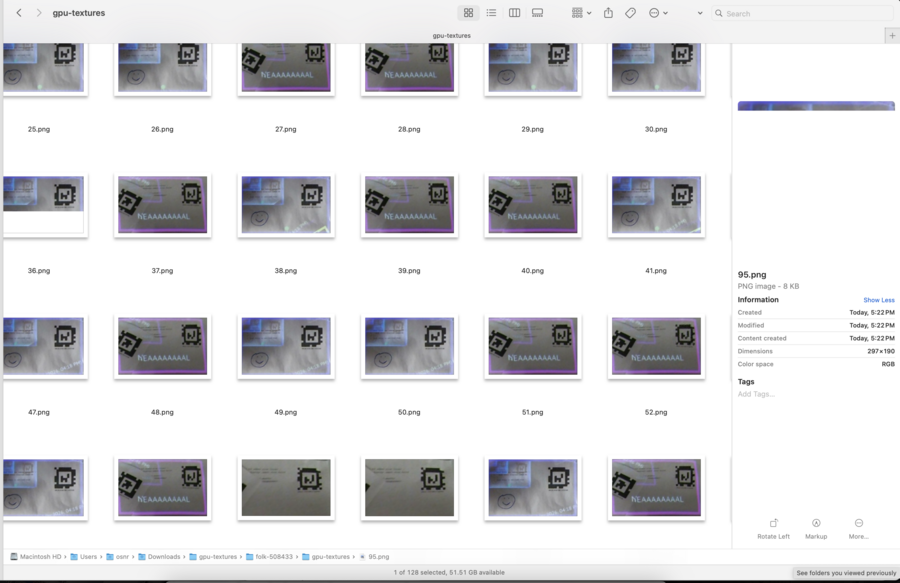Click file name 26.png
This screenshot has width=900, height=583.
(x=162, y=129)
